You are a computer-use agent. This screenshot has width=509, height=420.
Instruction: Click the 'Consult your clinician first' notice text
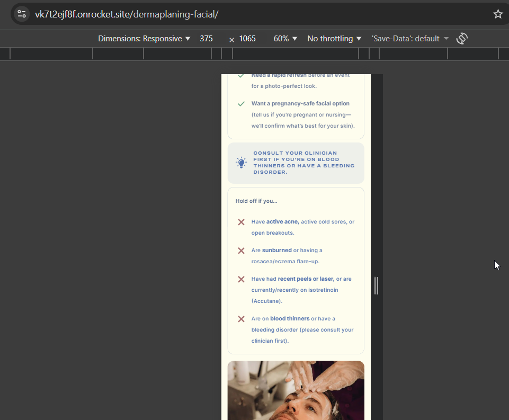pyautogui.click(x=304, y=162)
